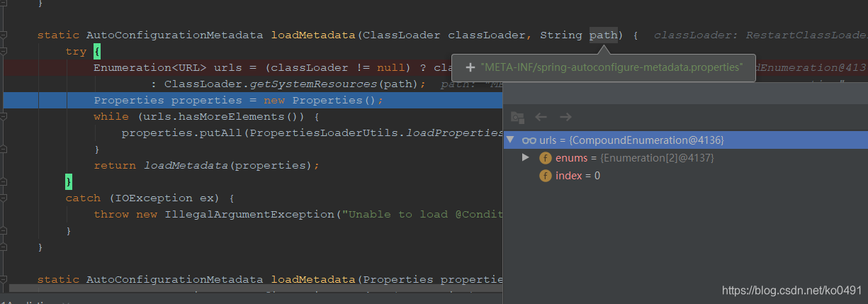Click the green-highlighted closing brace before catch

click(69, 181)
